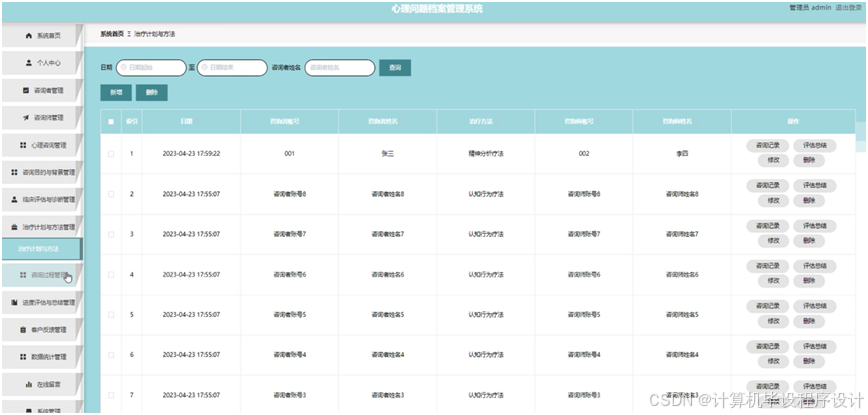Click the 日期起始 start date input
Viewport: 868px width, 415px height.
point(151,68)
